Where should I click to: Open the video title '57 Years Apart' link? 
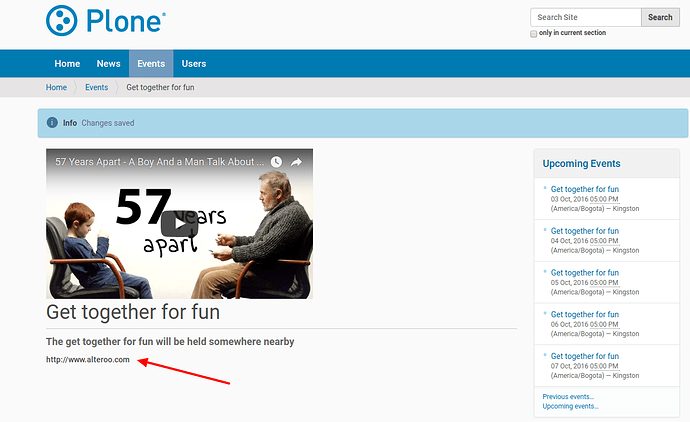[x=159, y=162]
